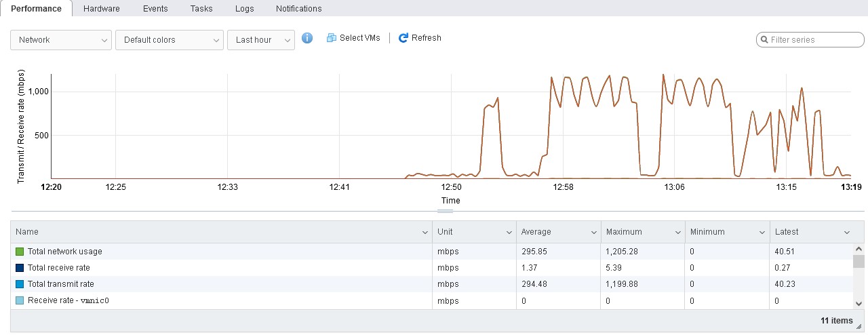Open the Tasks tab
The height and width of the screenshot is (335, 868).
click(x=201, y=9)
